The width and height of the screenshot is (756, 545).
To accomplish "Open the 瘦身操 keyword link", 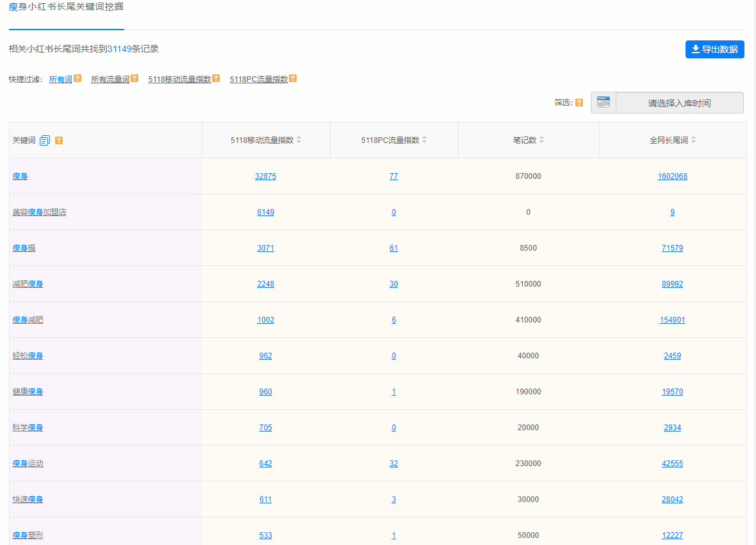I will 24,248.
